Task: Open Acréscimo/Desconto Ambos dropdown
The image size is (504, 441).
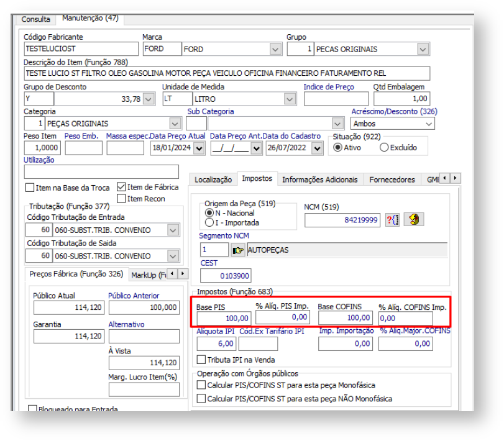Action: coord(428,124)
